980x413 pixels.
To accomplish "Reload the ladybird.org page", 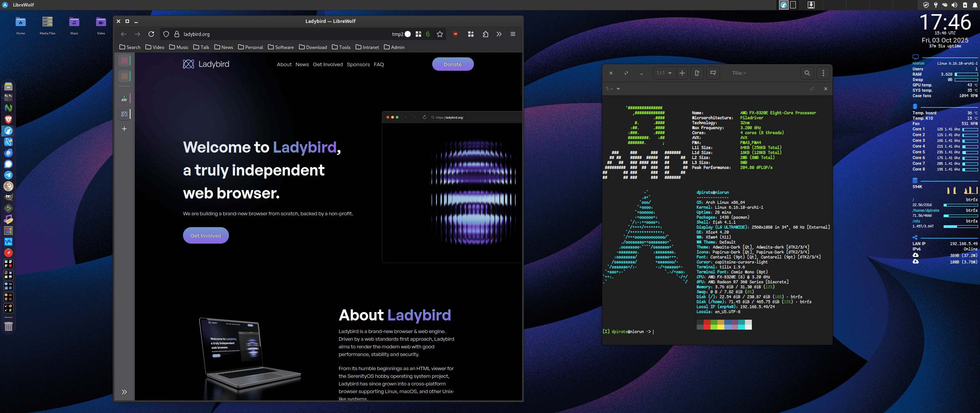I will (151, 34).
